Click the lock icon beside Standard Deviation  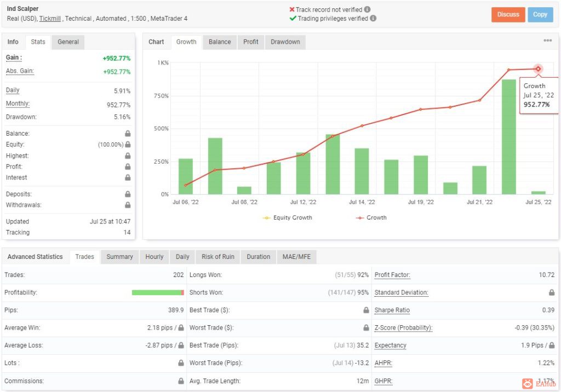pos(552,292)
